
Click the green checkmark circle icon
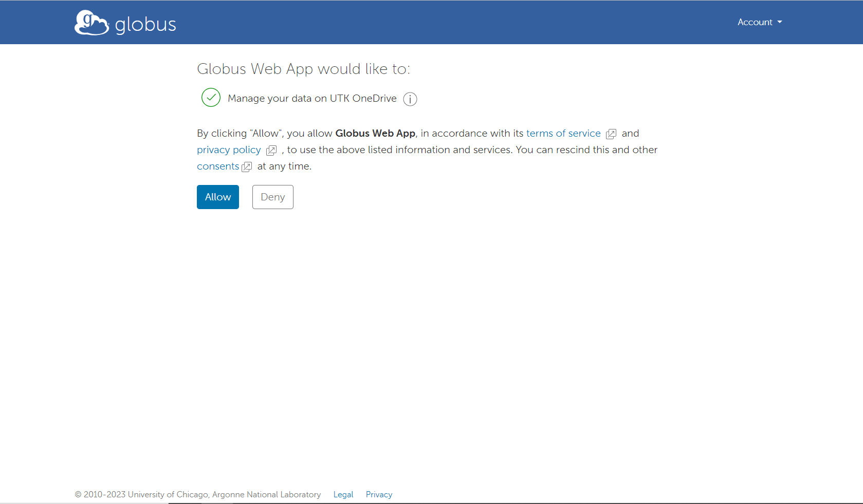(x=211, y=98)
